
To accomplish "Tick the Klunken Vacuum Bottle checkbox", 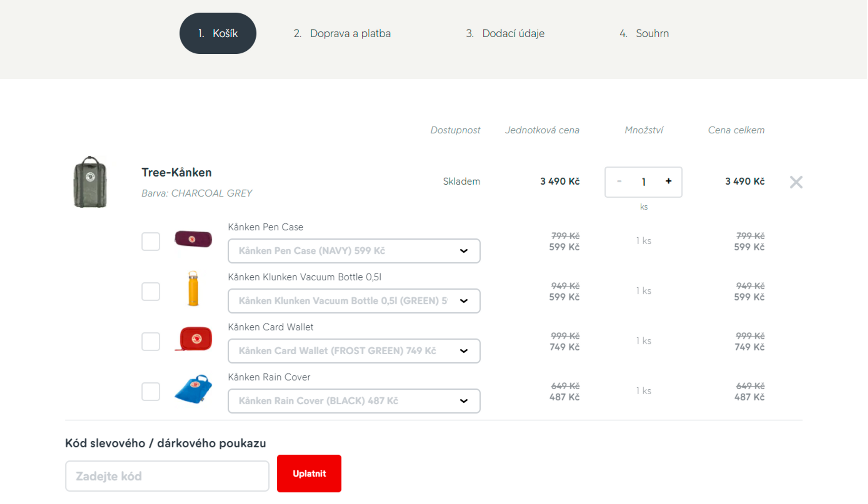I will click(151, 291).
